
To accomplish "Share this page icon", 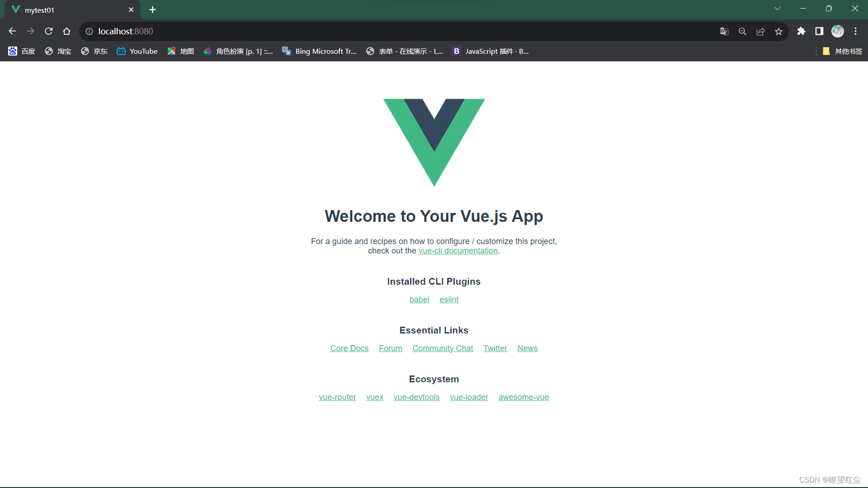I will 760,31.
